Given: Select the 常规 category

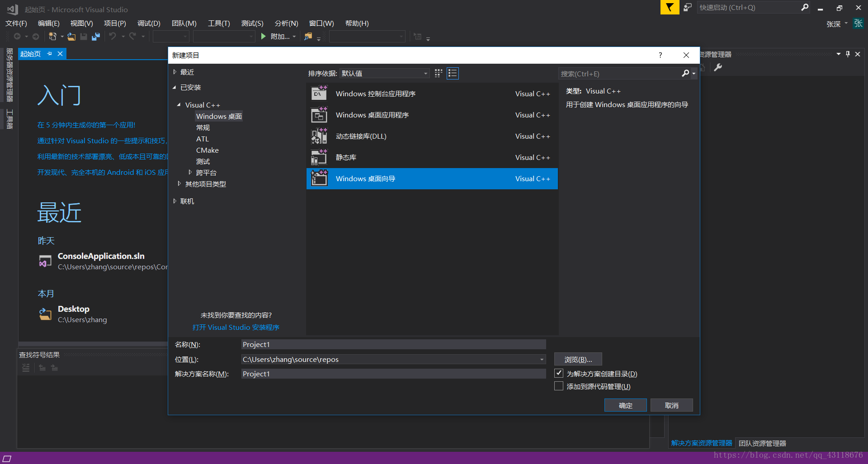Looking at the screenshot, I should (x=203, y=127).
